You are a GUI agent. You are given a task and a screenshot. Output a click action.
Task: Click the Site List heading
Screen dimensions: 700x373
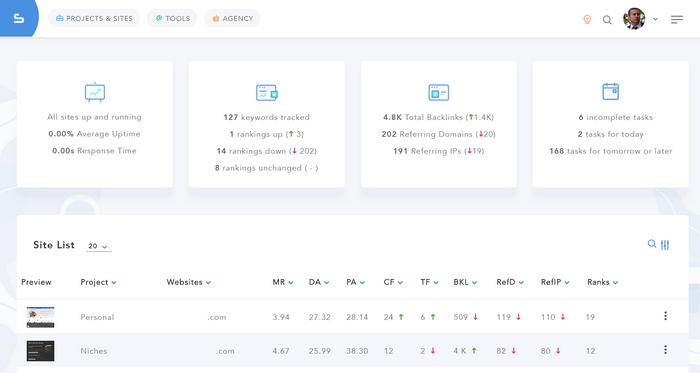tap(54, 245)
